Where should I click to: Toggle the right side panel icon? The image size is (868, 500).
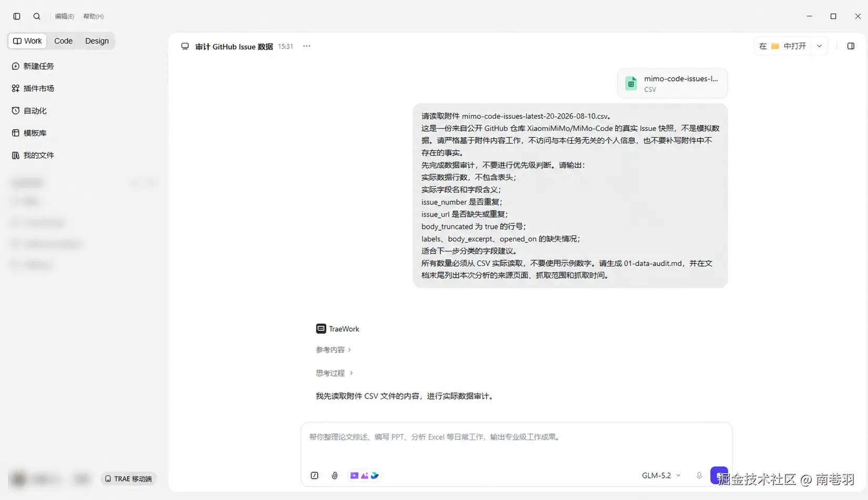pyautogui.click(x=851, y=46)
